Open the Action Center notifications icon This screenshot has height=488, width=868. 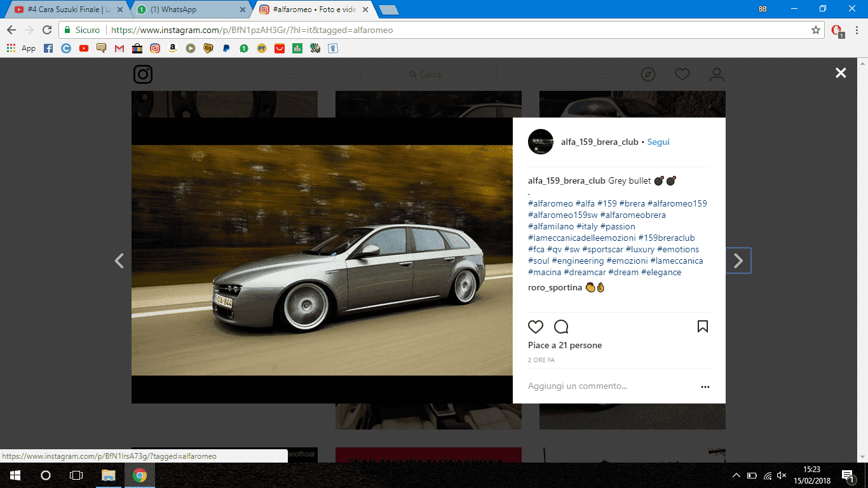pyautogui.click(x=848, y=475)
